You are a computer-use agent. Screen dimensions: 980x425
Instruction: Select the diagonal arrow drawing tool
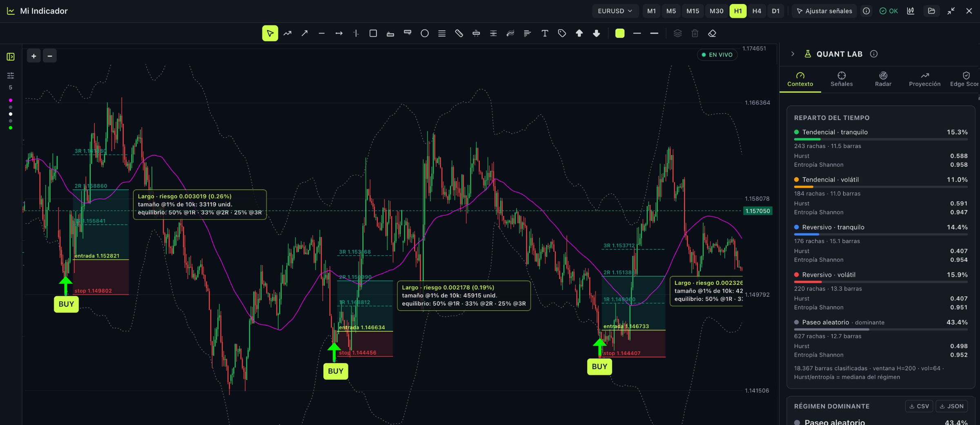(x=305, y=34)
